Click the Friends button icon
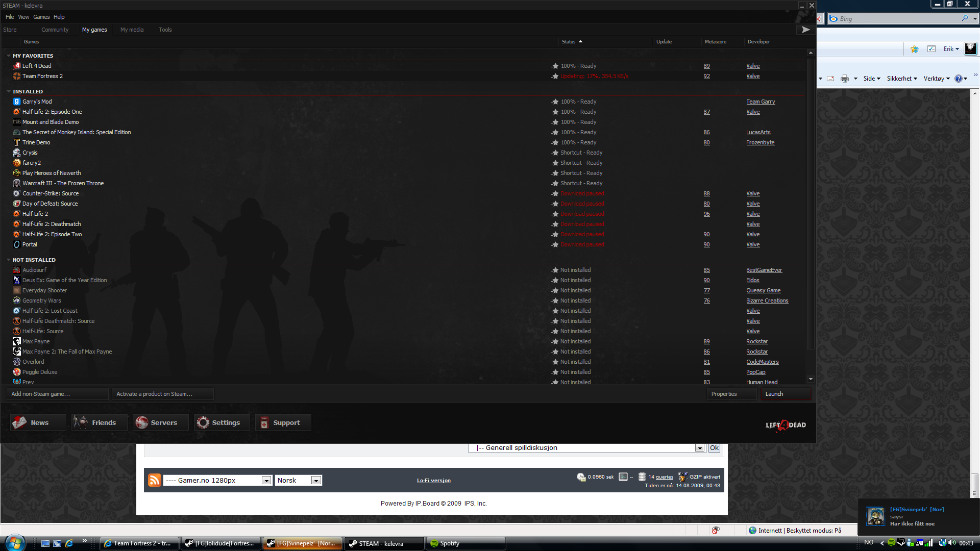The image size is (980, 551). point(81,422)
